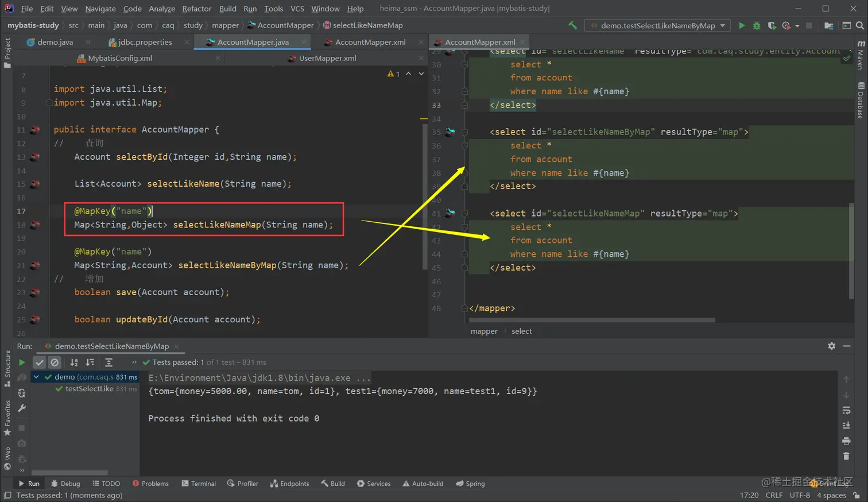Open the line separator CRLF selector
This screenshot has width=868, height=502.
pyautogui.click(x=774, y=495)
